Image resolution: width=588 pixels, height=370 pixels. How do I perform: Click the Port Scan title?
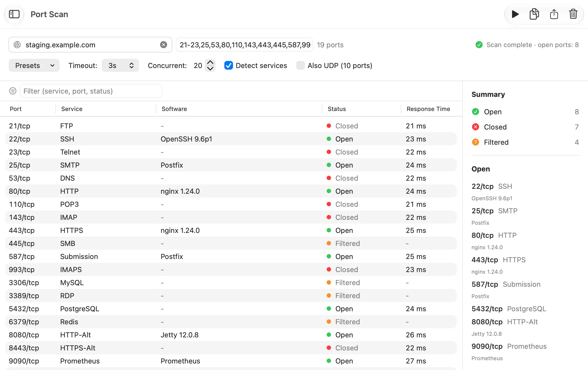tap(49, 14)
